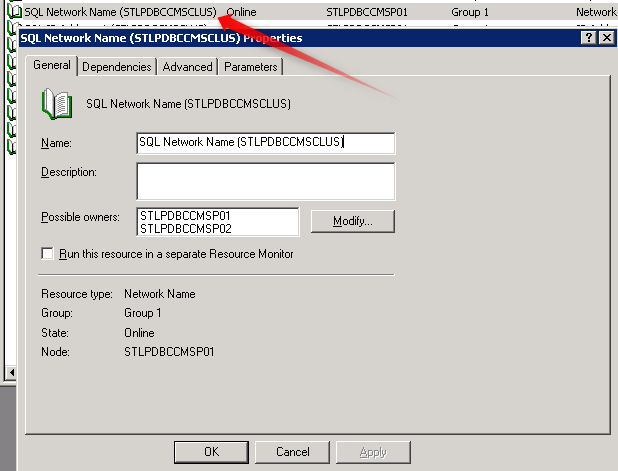This screenshot has width=618, height=471.
Task: Click the network name book icon in dialog
Action: click(x=57, y=104)
